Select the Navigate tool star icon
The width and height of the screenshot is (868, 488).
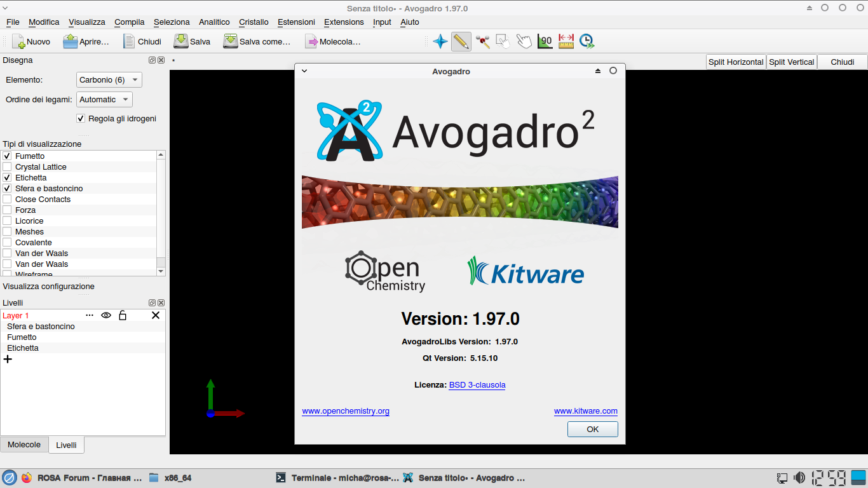440,42
